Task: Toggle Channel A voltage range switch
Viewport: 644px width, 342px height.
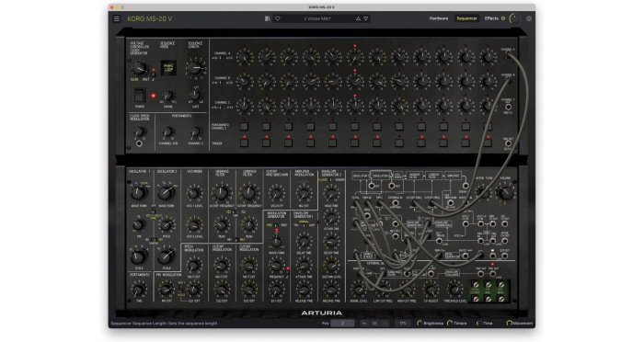Action: coord(221,58)
